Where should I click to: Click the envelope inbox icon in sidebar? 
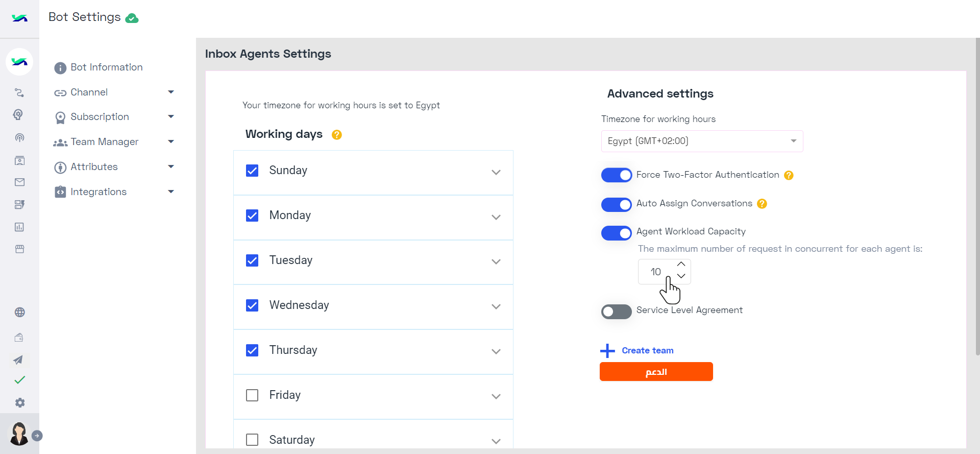[20, 182]
